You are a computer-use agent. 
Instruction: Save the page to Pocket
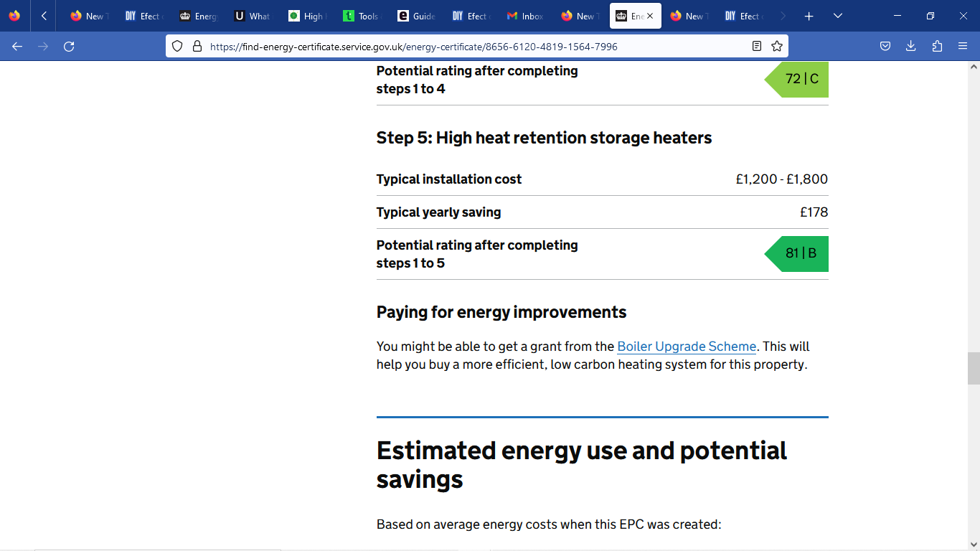[x=885, y=47]
